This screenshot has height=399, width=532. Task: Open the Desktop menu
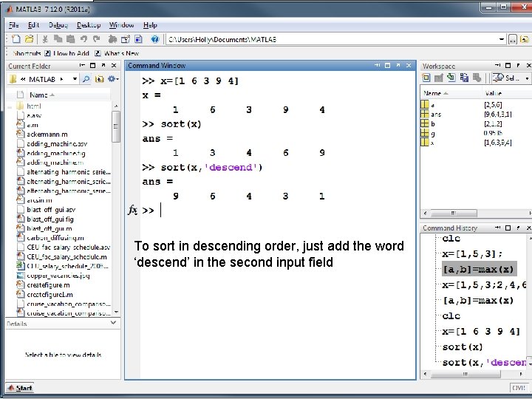[x=89, y=25]
